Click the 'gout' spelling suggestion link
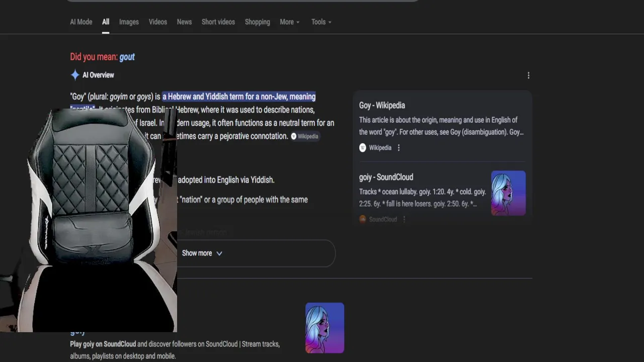The image size is (644, 362). click(127, 57)
